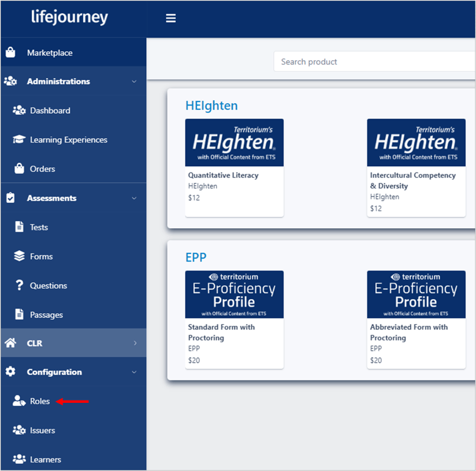This screenshot has height=471, width=476.
Task: Open the Quantitative Literacy product card
Action: 234,167
